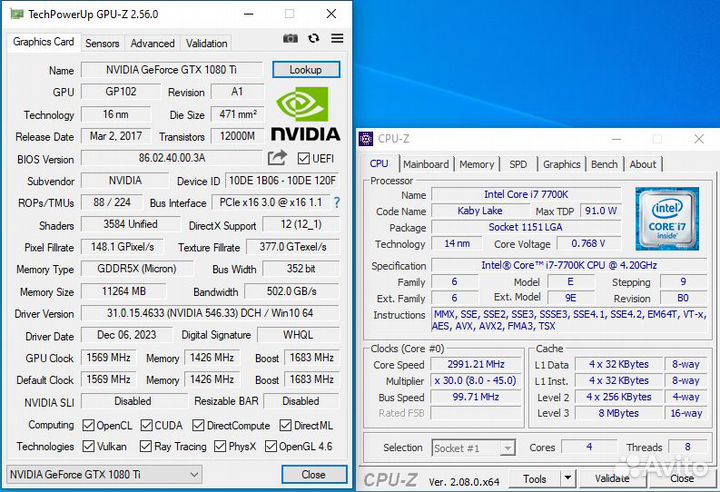Click the Close button in CPU-Z
720x492 pixels.
click(x=682, y=479)
